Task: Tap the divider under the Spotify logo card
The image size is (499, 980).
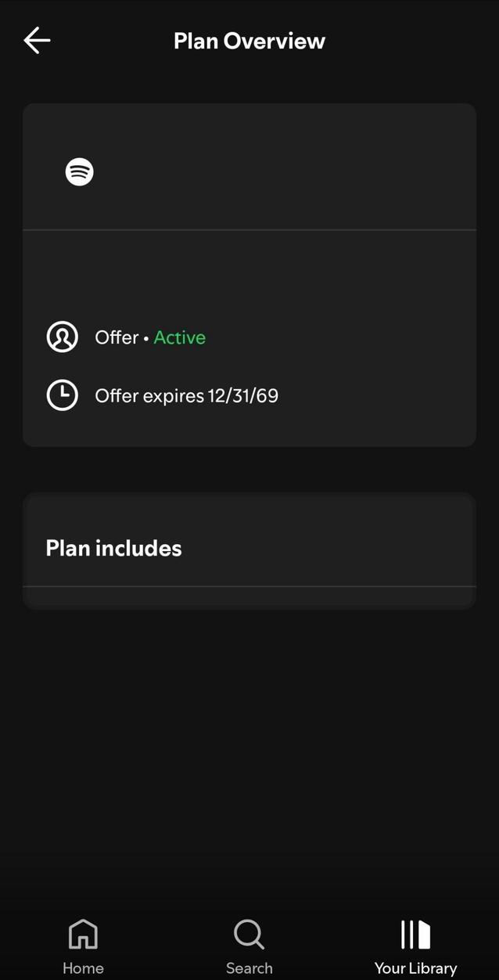Action: (249, 229)
